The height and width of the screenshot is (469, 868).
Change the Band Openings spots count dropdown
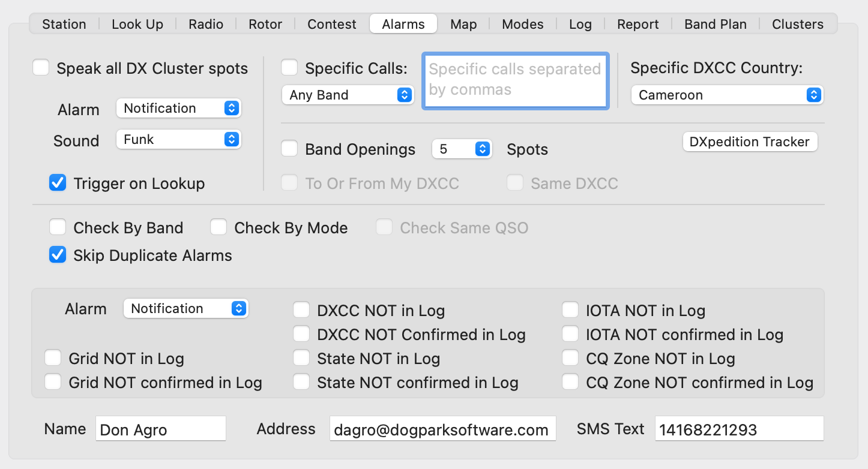tap(462, 149)
